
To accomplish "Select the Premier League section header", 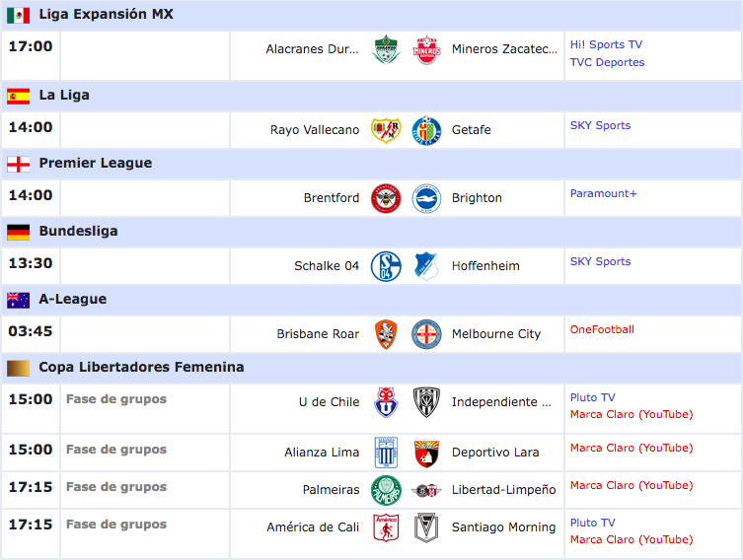I will 371,164.
